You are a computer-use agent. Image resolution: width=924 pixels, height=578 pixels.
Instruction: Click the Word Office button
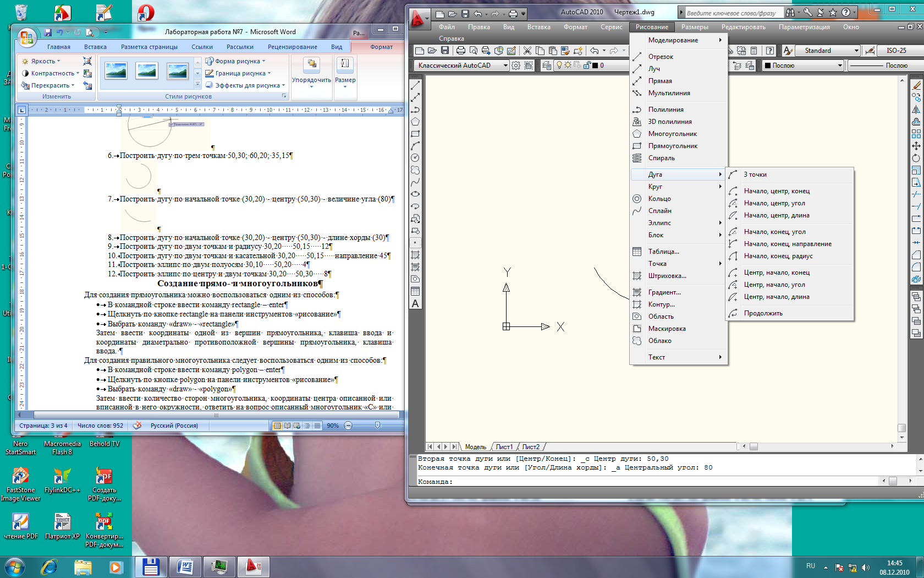pos(26,37)
